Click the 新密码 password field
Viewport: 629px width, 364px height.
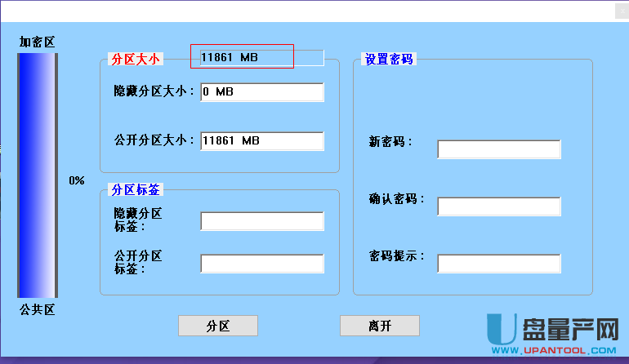coord(498,149)
